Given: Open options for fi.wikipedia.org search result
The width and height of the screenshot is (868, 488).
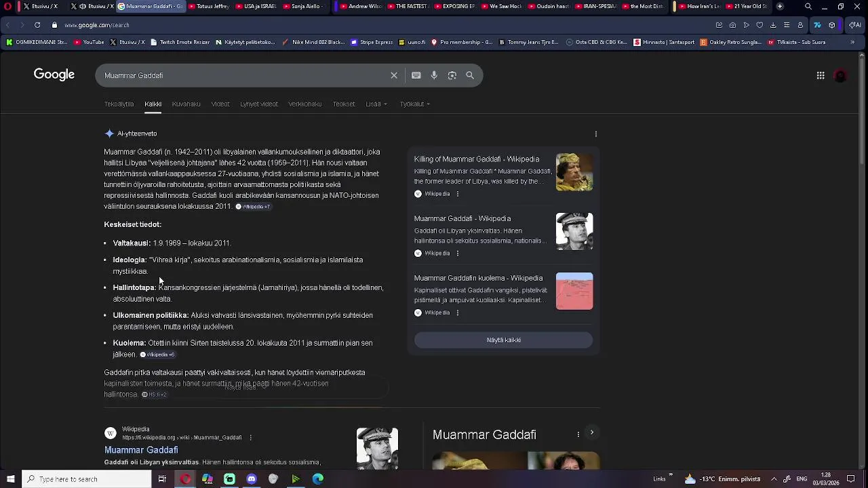Looking at the screenshot, I should 251,438.
